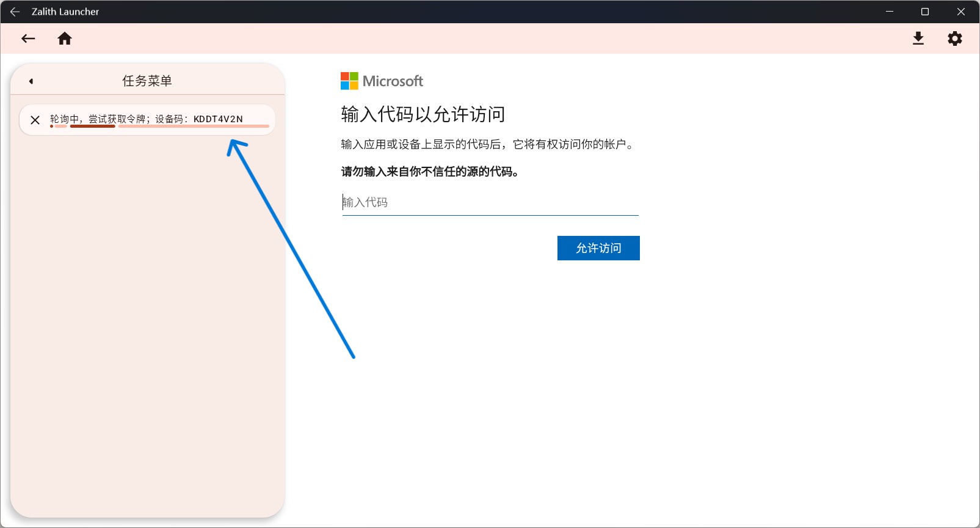
Task: Click the Zalith Launcher window title
Action: coord(65,12)
